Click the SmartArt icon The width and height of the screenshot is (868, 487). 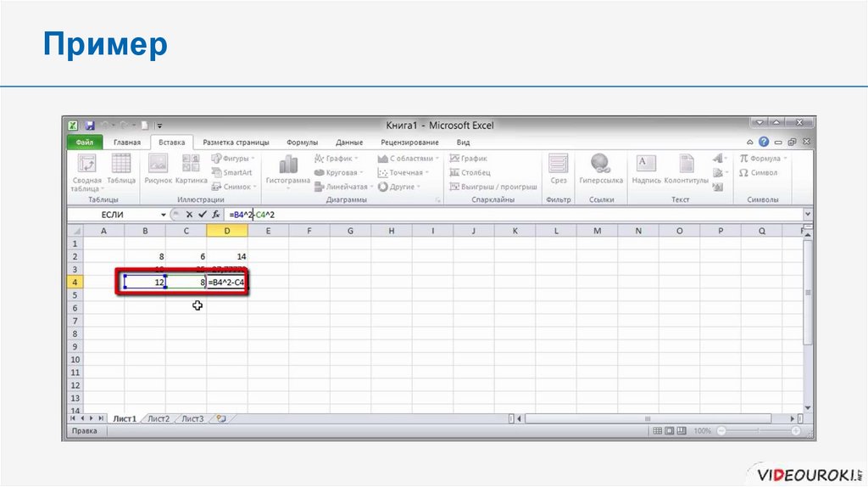[x=232, y=173]
